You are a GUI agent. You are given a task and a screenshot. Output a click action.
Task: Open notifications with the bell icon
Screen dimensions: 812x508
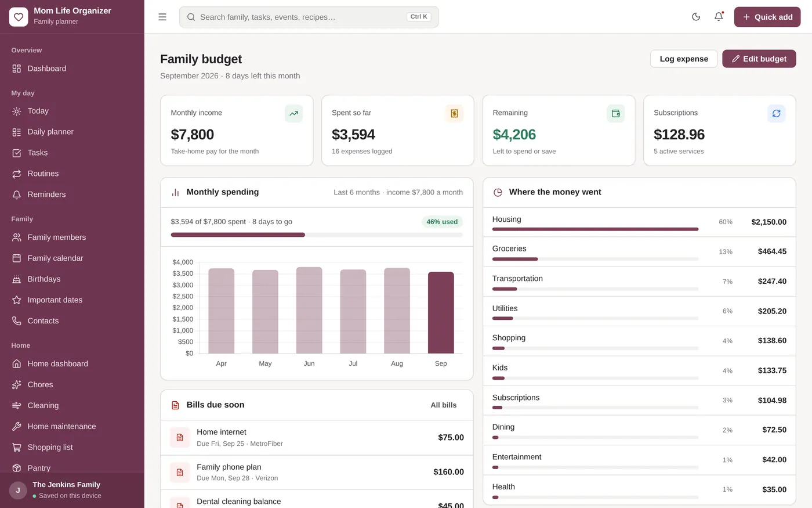click(x=719, y=17)
